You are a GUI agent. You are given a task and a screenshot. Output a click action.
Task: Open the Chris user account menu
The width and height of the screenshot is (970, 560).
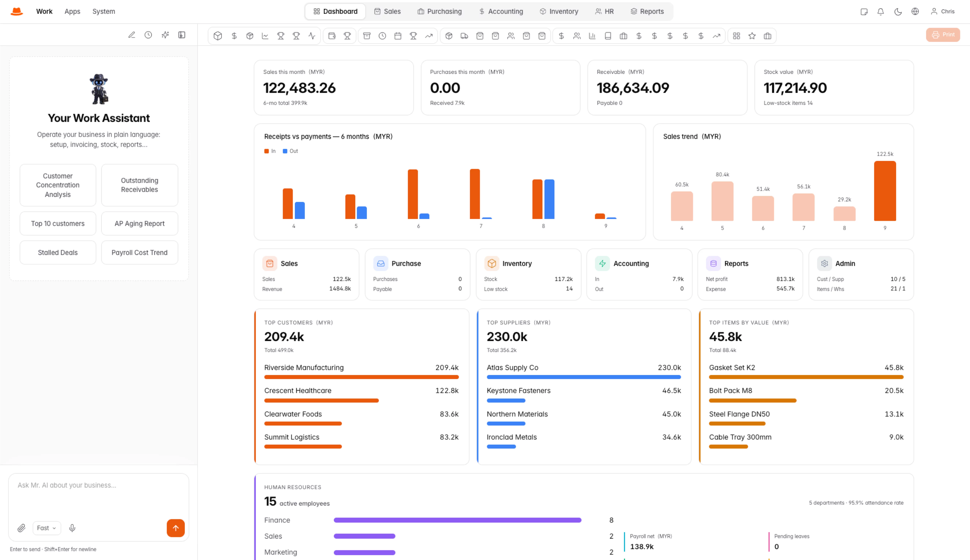(x=943, y=12)
